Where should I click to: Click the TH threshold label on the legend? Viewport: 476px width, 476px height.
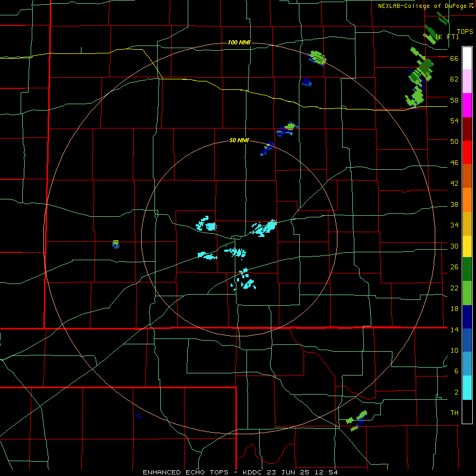point(454,413)
